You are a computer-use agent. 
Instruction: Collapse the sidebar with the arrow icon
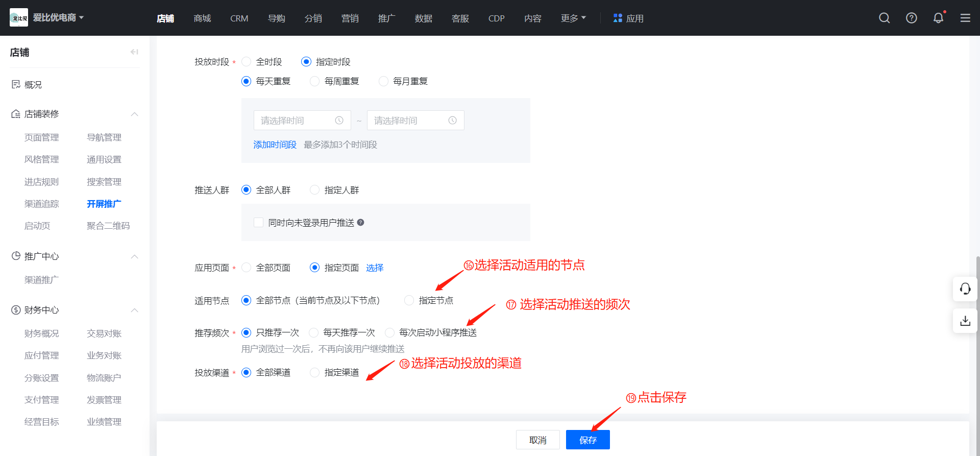(x=134, y=52)
